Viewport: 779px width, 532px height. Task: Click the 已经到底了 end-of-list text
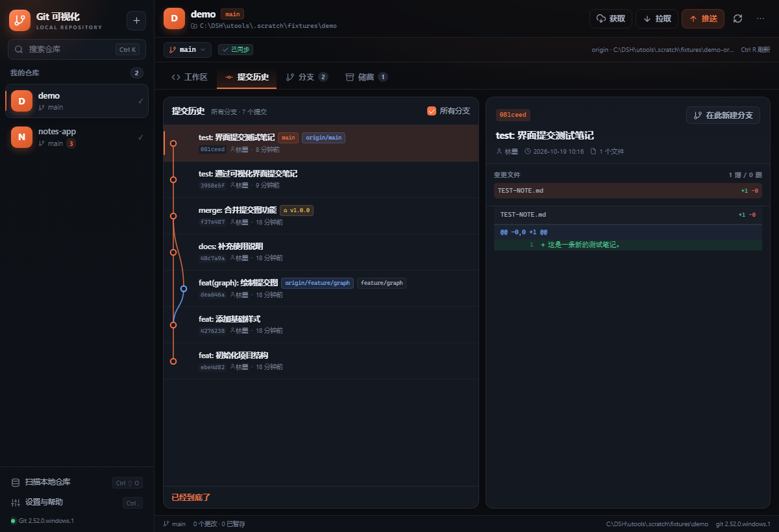(x=191, y=498)
